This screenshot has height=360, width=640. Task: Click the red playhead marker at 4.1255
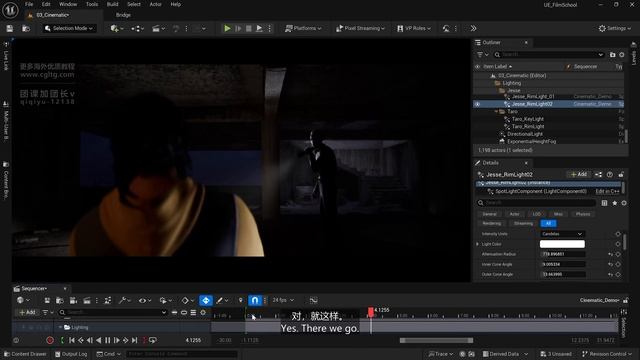(371, 312)
